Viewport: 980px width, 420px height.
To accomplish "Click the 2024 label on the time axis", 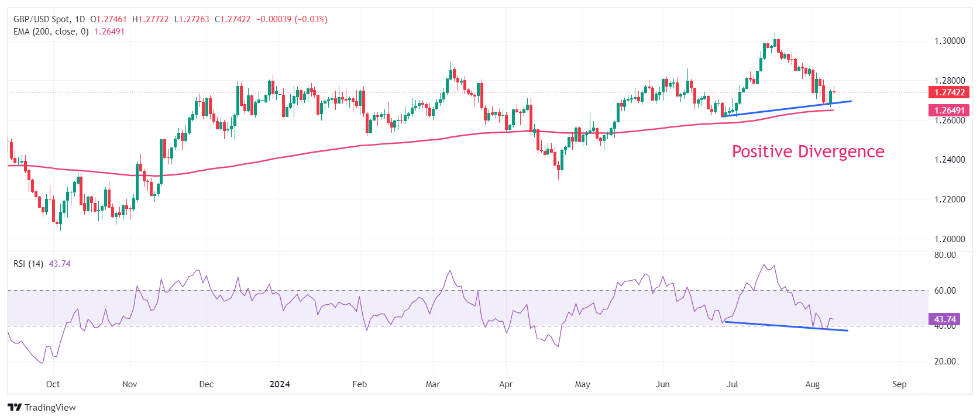I will 280,384.
